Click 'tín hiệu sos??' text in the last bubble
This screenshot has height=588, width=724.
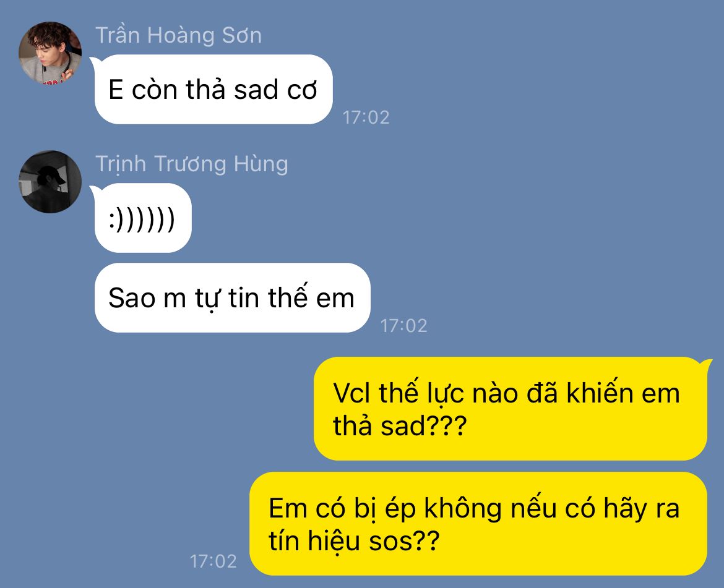pyautogui.click(x=354, y=541)
